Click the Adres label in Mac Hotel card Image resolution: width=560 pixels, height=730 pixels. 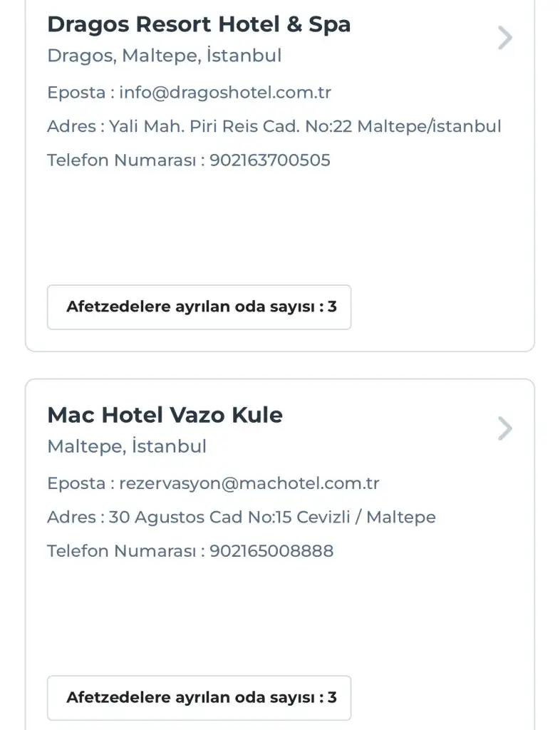point(71,517)
